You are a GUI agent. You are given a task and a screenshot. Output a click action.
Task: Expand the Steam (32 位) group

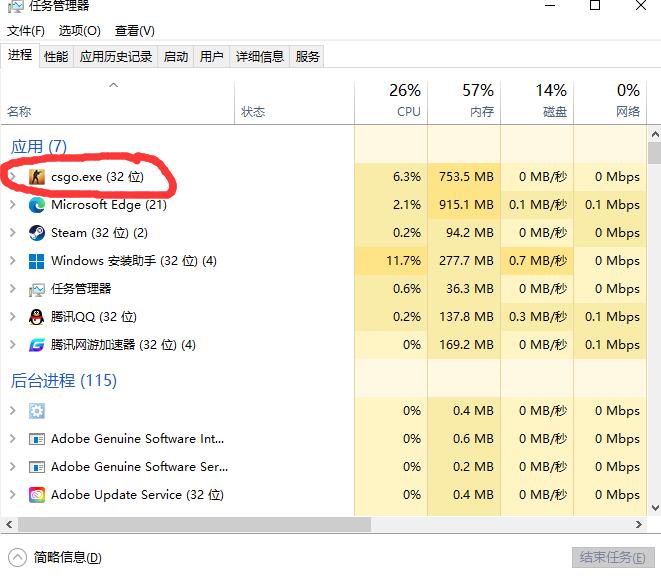pos(13,233)
